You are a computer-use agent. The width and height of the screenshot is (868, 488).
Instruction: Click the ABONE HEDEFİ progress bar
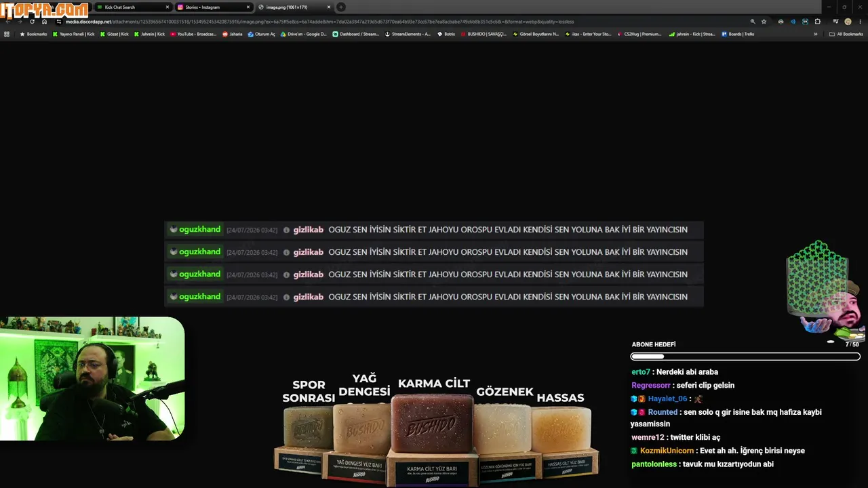click(x=745, y=357)
